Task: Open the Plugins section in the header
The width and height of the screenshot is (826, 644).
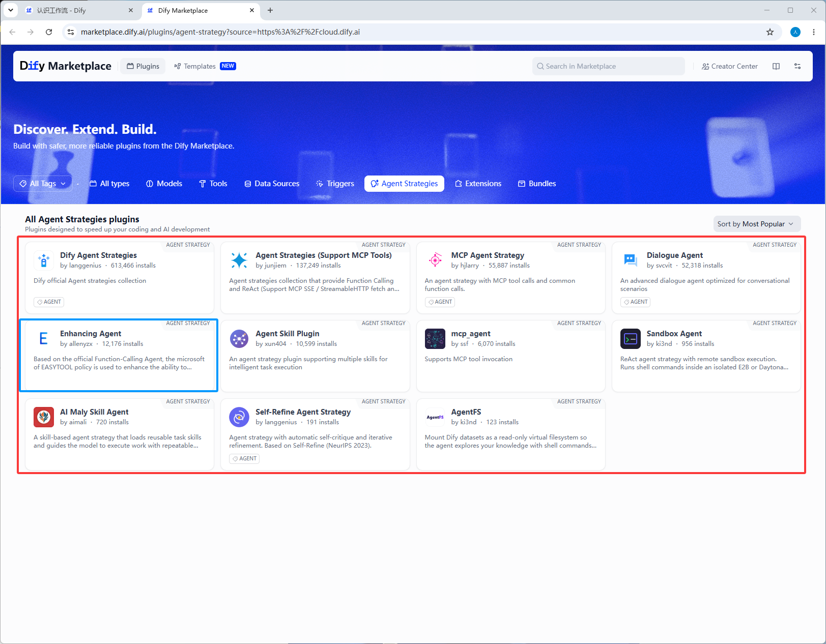Action: tap(143, 66)
